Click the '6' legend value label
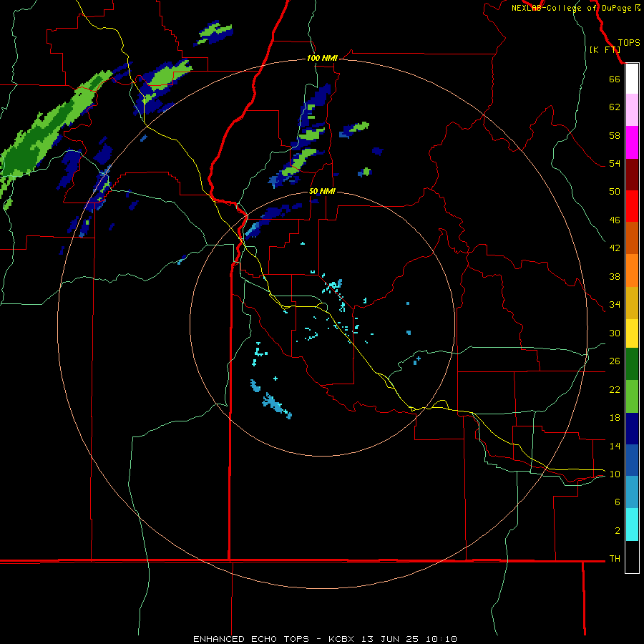This screenshot has height=644, width=644. tap(618, 502)
